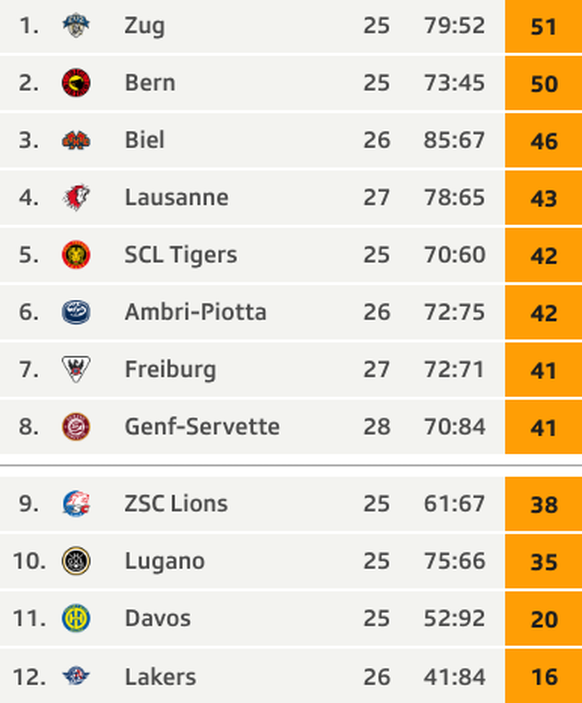Click Zug's orange points cell showing 51
The image size is (582, 703).
tap(543, 26)
